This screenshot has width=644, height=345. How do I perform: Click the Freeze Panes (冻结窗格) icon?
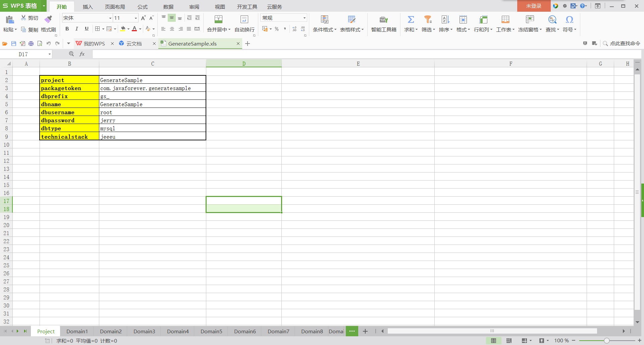pos(530,19)
